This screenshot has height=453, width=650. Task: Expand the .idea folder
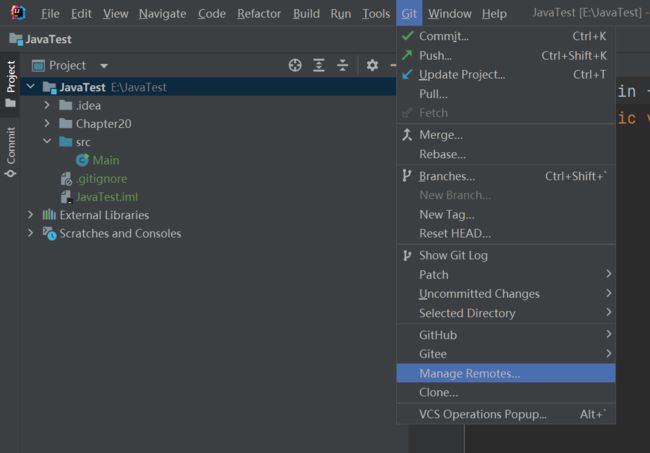[x=47, y=105]
